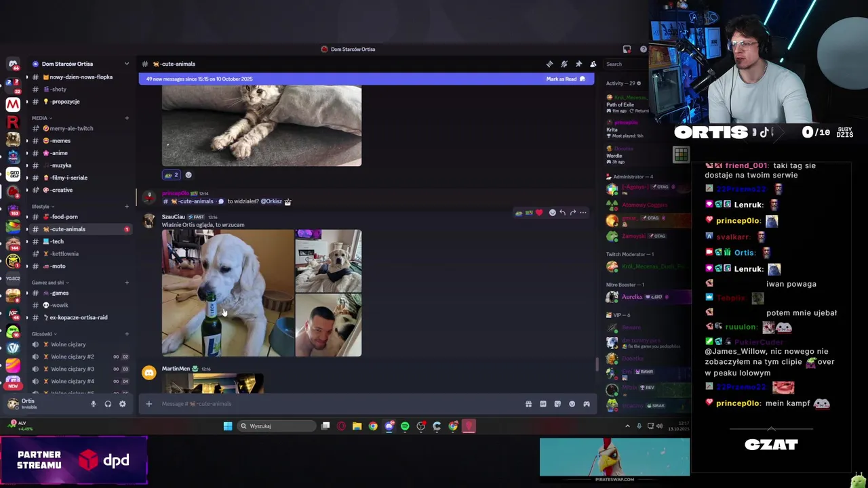Open the gift icon in message bar

pos(528,404)
